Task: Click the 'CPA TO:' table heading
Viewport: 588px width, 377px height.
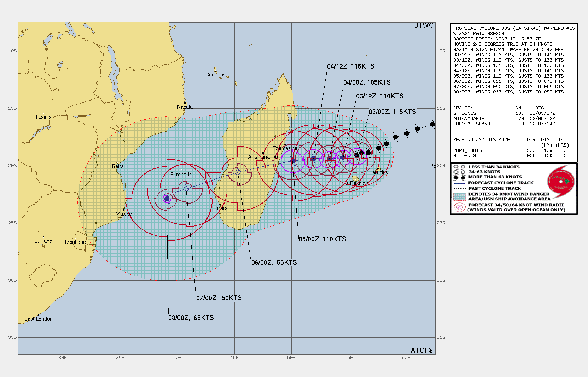Action: [463, 108]
